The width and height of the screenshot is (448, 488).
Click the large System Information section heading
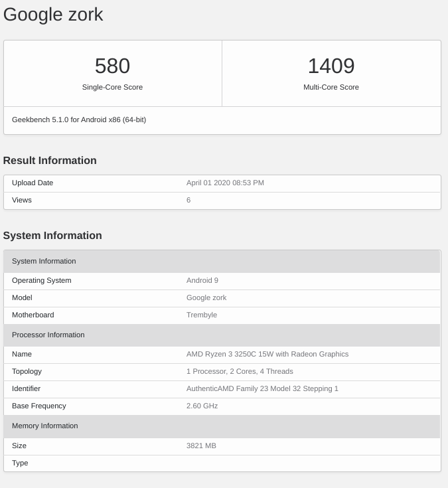click(x=52, y=236)
